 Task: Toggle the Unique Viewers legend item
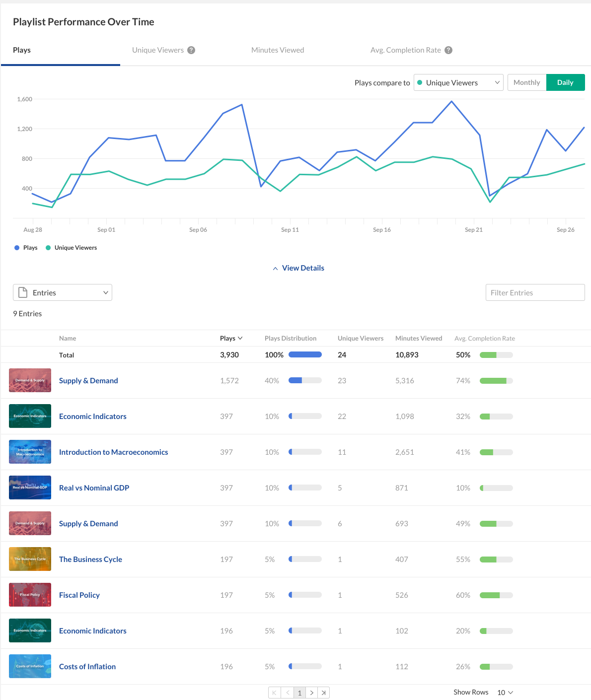[72, 248]
